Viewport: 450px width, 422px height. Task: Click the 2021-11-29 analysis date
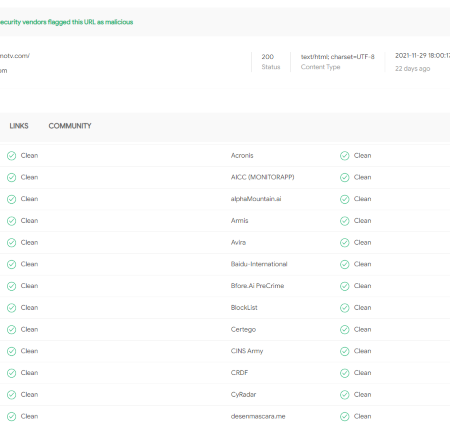tap(422, 55)
